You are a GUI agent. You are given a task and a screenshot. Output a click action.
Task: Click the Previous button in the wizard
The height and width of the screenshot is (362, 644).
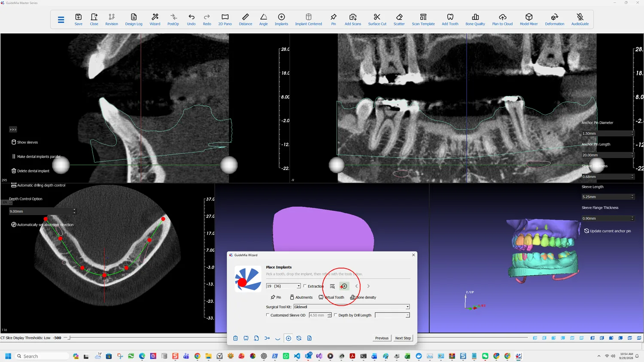click(x=382, y=338)
